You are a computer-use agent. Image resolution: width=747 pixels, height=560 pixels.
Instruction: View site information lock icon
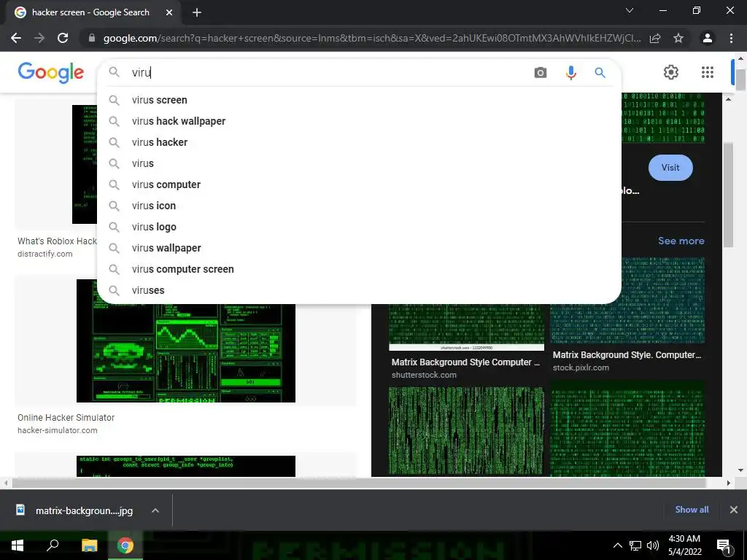point(92,38)
